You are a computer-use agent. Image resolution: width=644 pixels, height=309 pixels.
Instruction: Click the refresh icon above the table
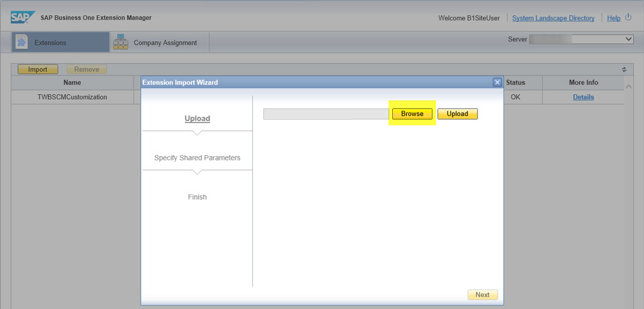pyautogui.click(x=625, y=70)
